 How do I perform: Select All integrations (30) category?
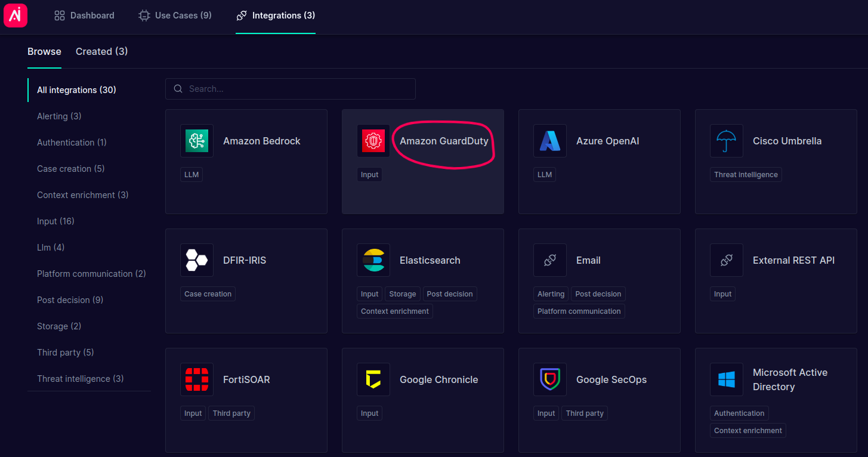coord(76,90)
